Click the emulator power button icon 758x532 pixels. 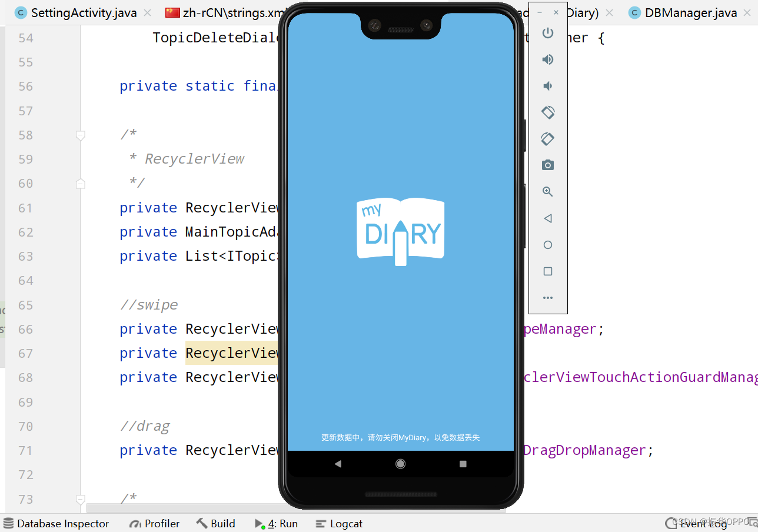point(548,33)
